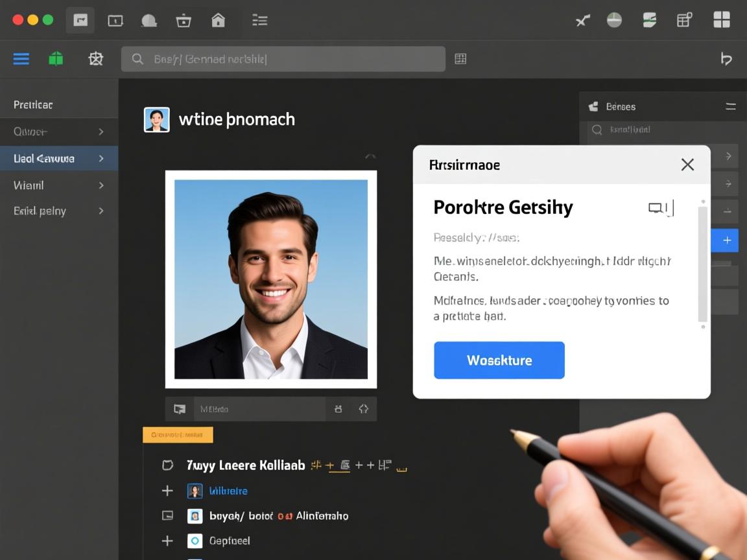This screenshot has height=560, width=747.
Task: Click the orange tag label under photo
Action: tap(178, 435)
